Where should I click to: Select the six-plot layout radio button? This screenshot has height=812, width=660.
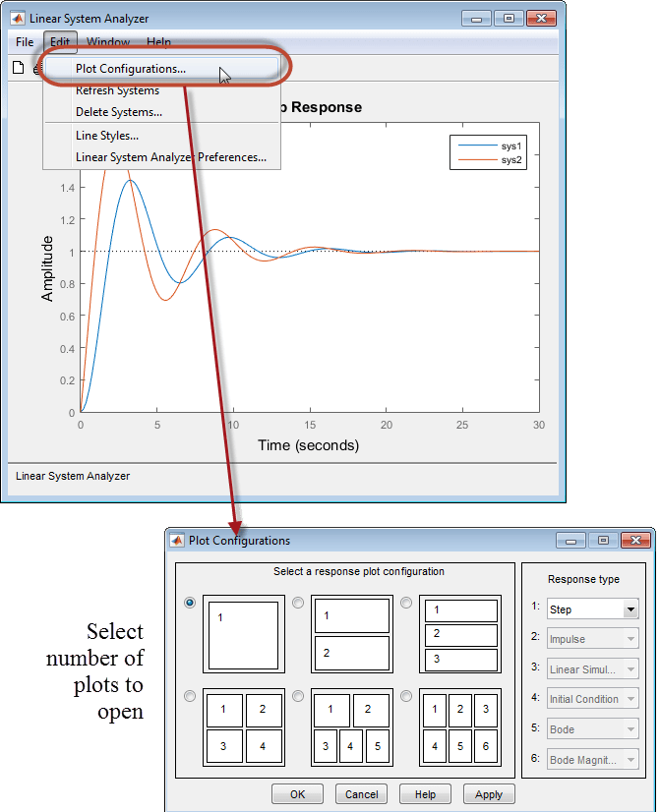click(406, 696)
